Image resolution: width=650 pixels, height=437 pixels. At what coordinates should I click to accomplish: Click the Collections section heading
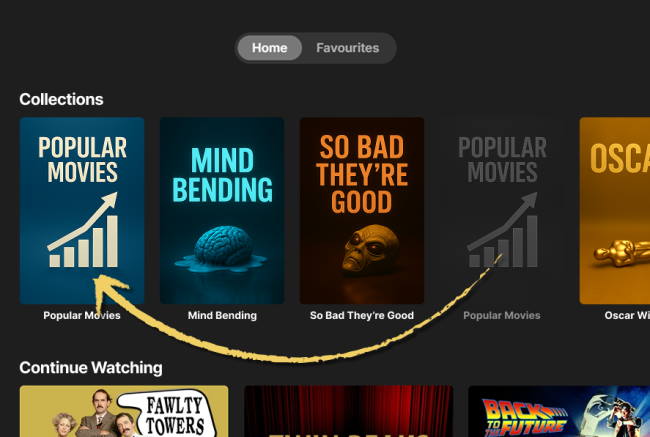[x=61, y=100]
